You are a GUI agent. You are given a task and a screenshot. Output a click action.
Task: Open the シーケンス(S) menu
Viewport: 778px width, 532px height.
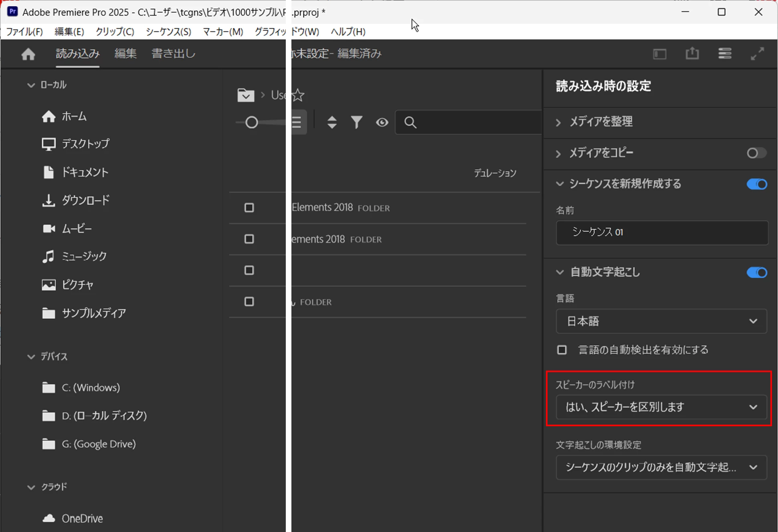(x=168, y=32)
